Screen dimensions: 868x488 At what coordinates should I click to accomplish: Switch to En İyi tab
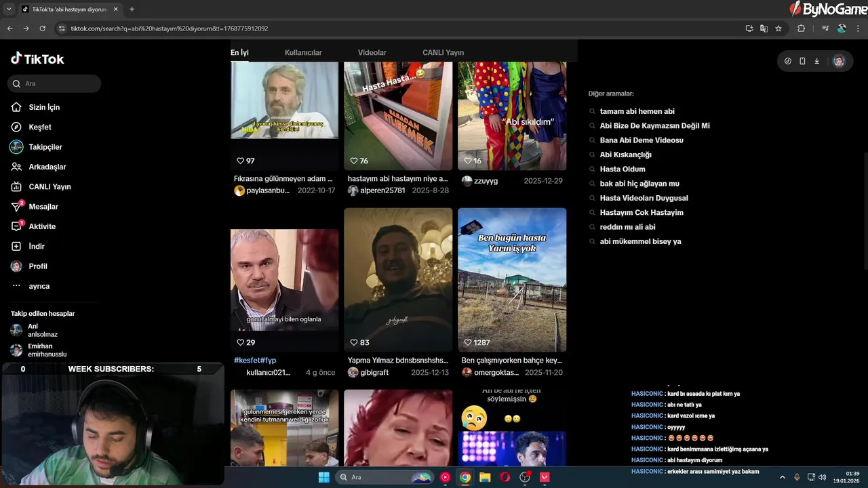click(x=239, y=52)
